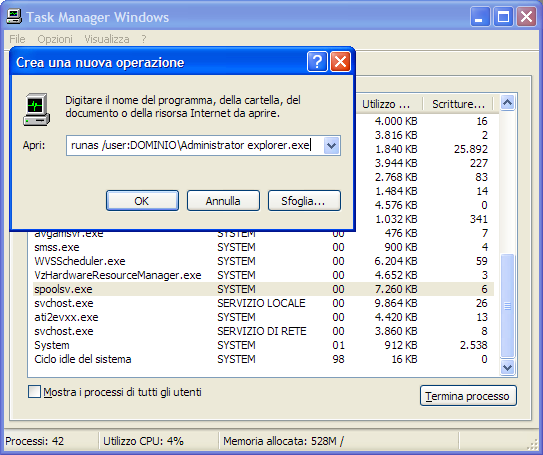Click the 912 KB memory value
Image resolution: width=543 pixels, height=455 pixels.
click(401, 345)
